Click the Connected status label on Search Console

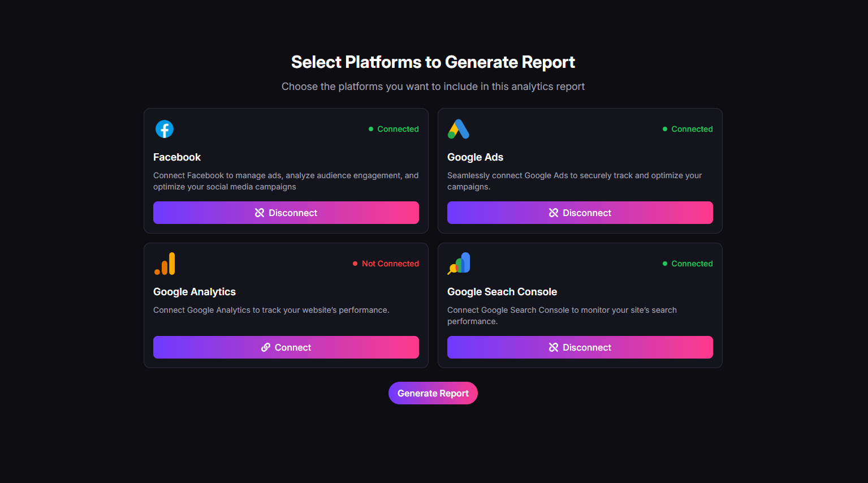click(692, 263)
